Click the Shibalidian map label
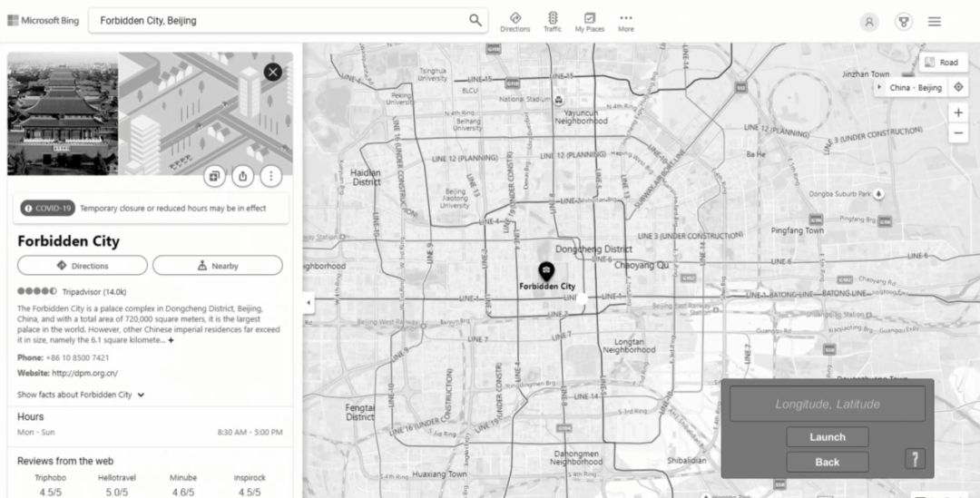 click(x=686, y=461)
